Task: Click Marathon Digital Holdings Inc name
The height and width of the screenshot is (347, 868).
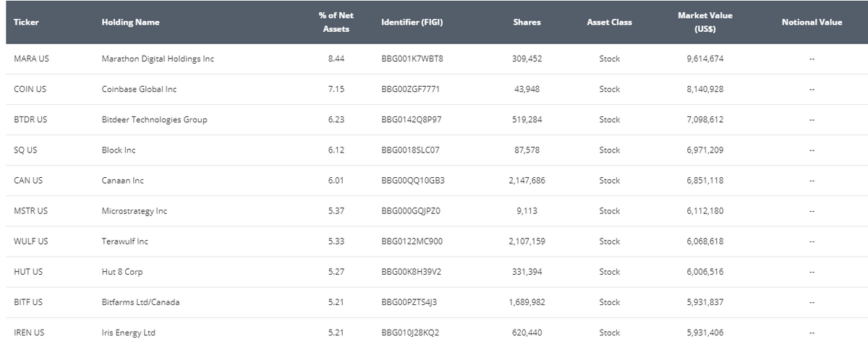Action: point(158,59)
